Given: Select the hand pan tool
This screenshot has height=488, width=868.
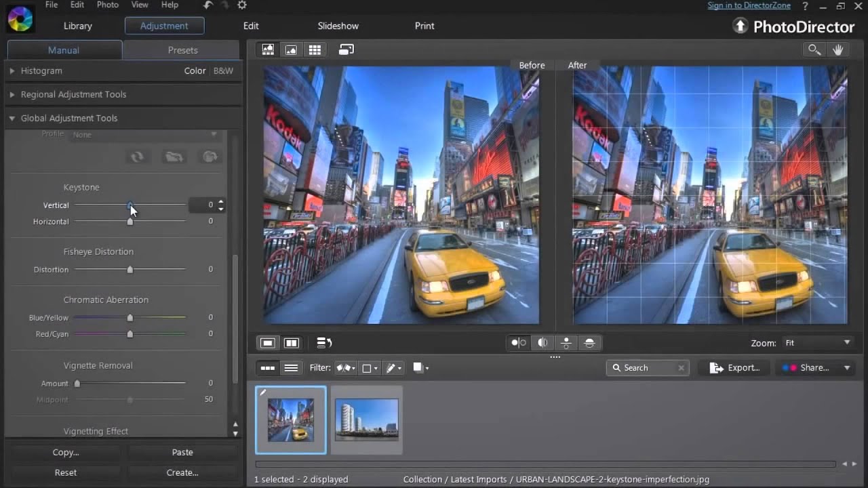Looking at the screenshot, I should tap(838, 49).
